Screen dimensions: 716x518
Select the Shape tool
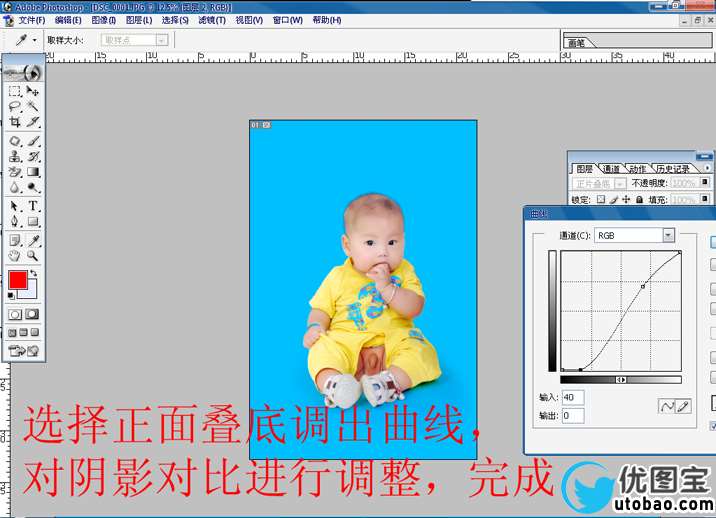pyautogui.click(x=32, y=222)
